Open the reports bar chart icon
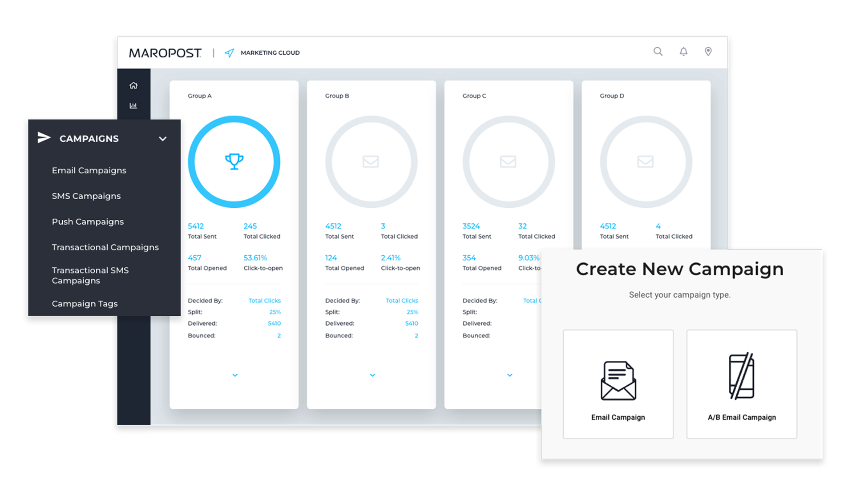Image resolution: width=856 pixels, height=504 pixels. pos(133,105)
